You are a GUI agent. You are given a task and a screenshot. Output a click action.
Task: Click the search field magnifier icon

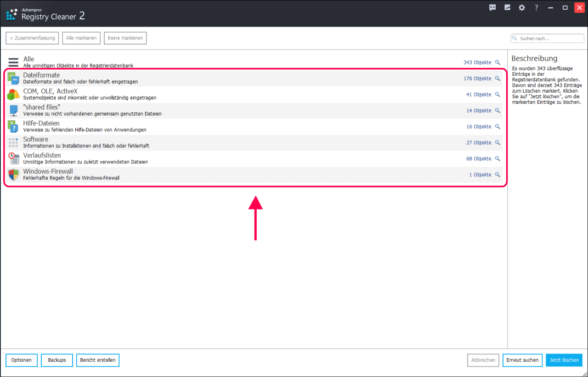[x=515, y=39]
